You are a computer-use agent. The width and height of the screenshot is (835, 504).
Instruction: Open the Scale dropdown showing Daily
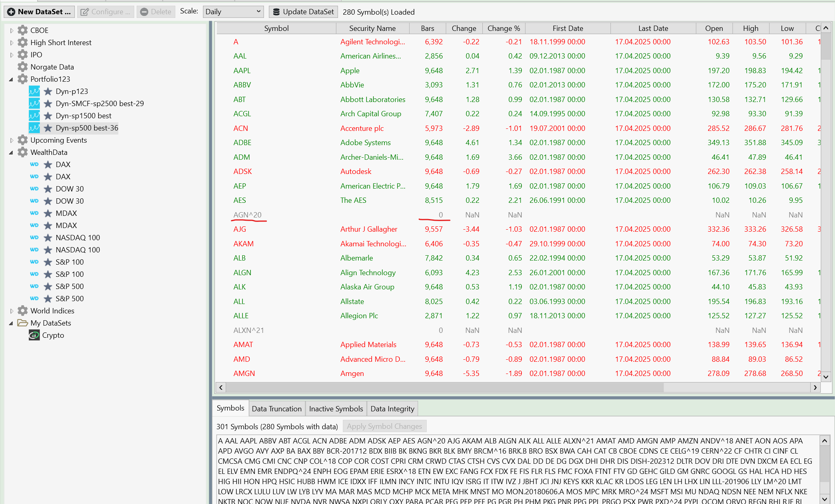233,12
